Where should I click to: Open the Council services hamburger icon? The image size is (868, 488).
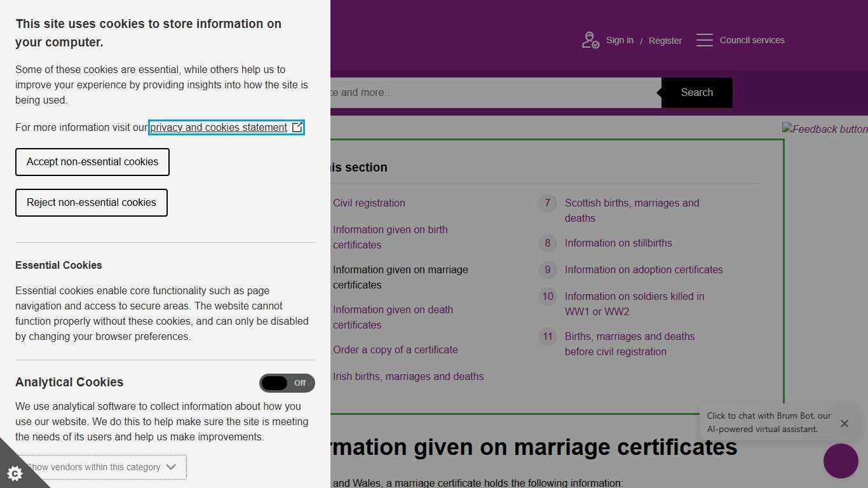tap(705, 39)
